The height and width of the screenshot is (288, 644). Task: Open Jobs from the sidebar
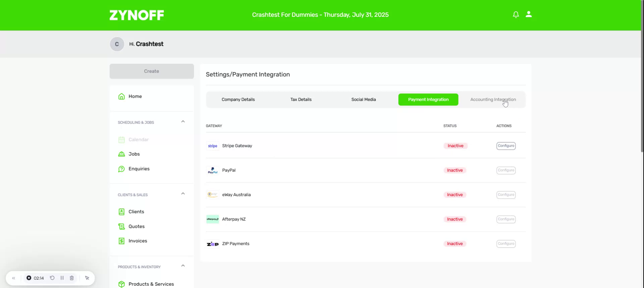[x=134, y=154]
